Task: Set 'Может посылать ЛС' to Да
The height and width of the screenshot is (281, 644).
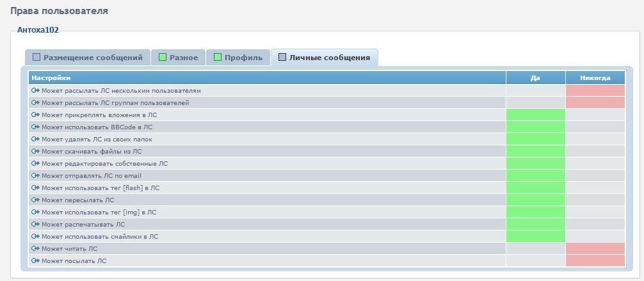Action: point(535,261)
